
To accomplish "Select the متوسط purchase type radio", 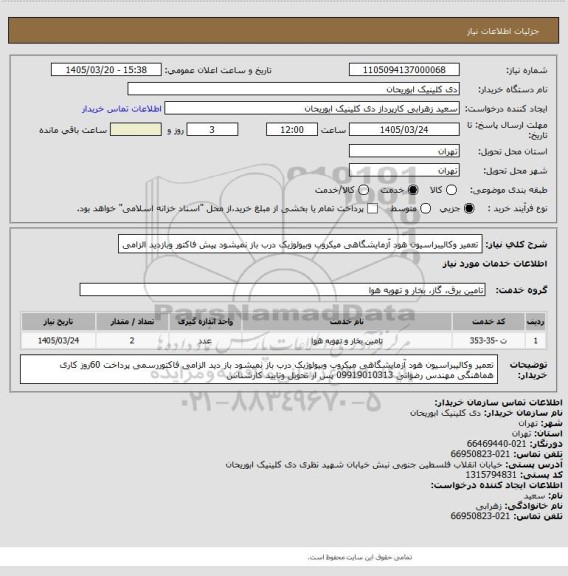I will coord(425,209).
